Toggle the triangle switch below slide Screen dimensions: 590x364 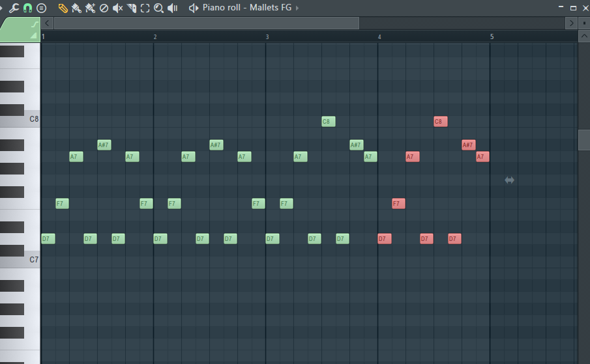pos(34,36)
